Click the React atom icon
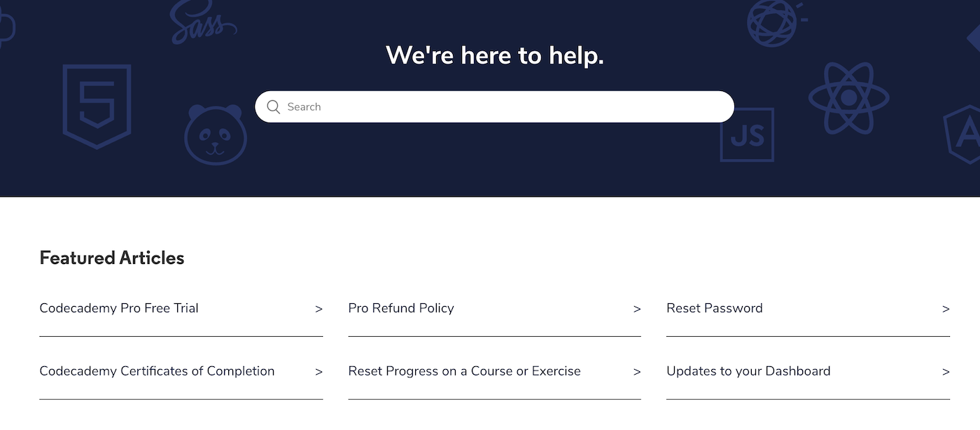Image resolution: width=980 pixels, height=430 pixels. coord(848,98)
